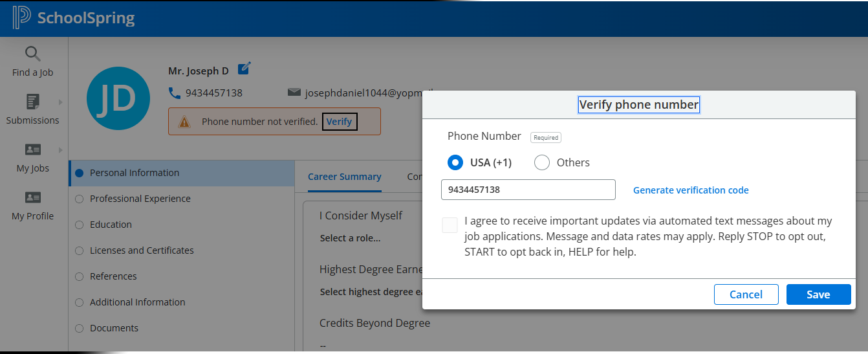Click the warning triangle icon

[x=185, y=122]
